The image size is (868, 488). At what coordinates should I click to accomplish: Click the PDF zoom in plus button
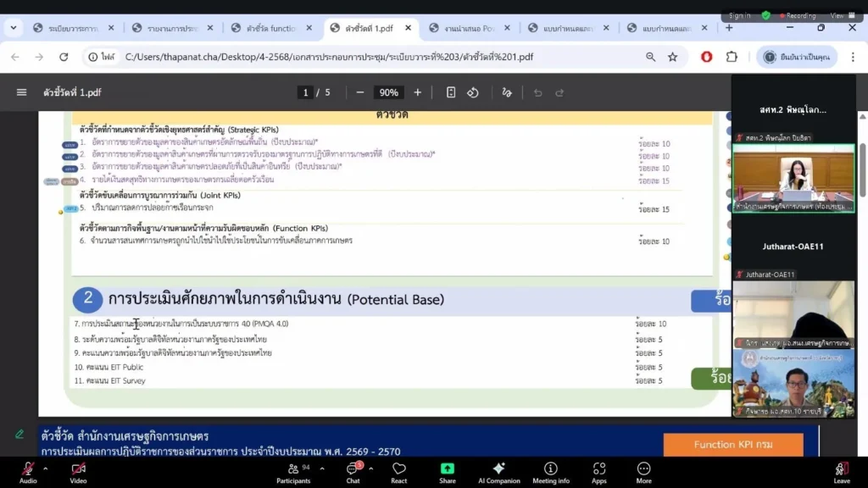coord(417,92)
